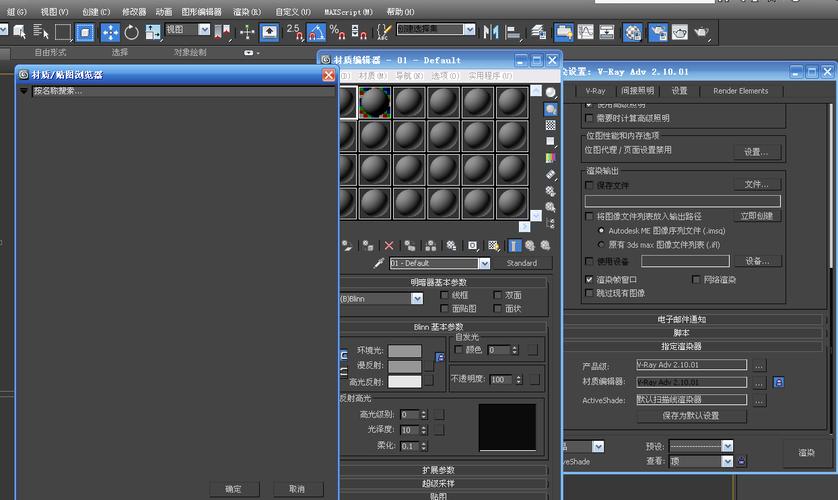Enable the 网络渲染 checkbox

click(x=696, y=279)
